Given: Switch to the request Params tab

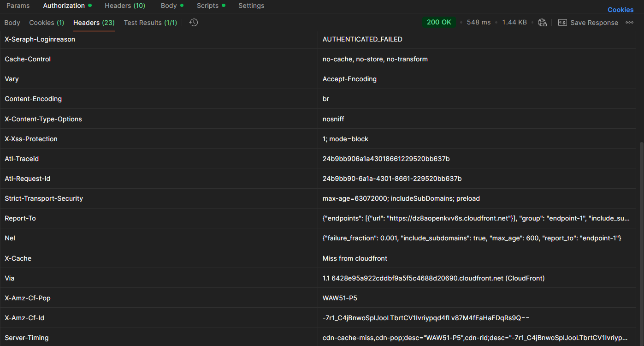Looking at the screenshot, I should (18, 6).
